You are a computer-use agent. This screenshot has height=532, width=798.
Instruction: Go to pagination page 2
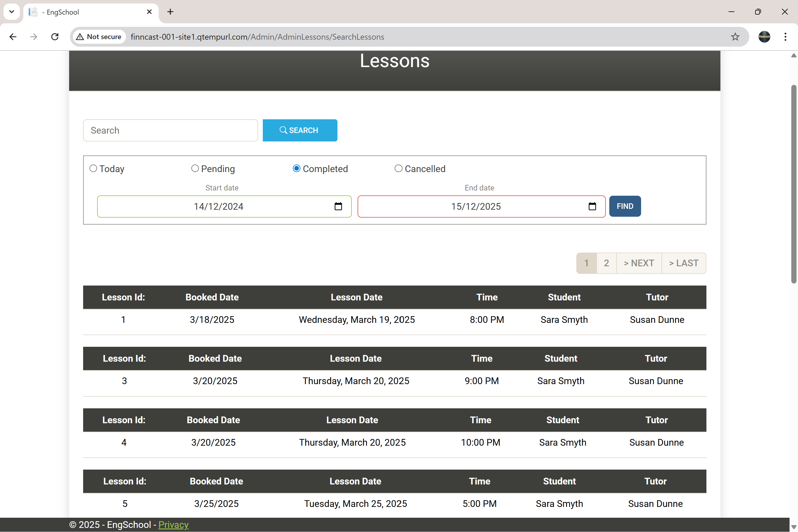point(606,263)
